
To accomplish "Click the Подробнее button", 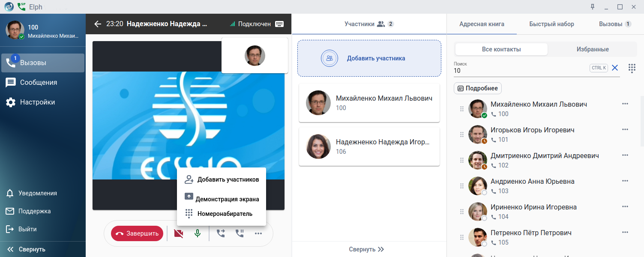I will (478, 88).
